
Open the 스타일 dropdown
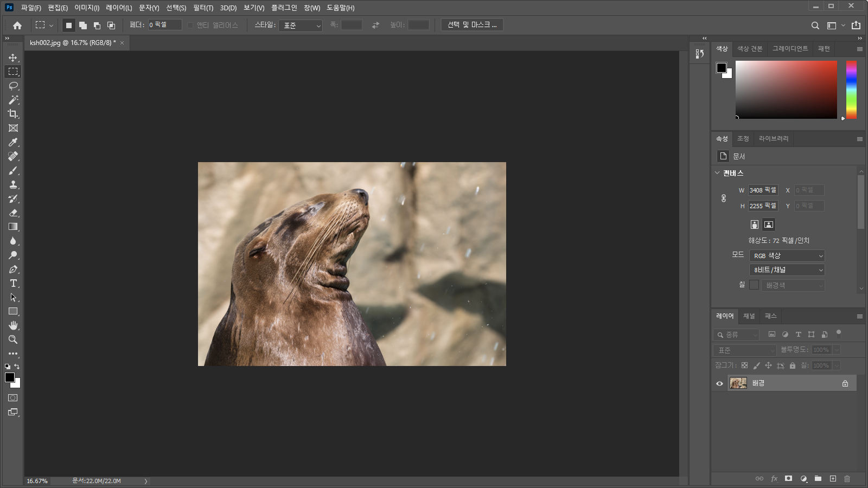click(301, 25)
